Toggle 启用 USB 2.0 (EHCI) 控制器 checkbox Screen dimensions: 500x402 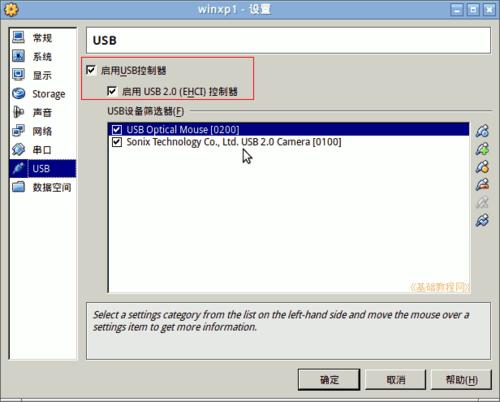tap(112, 91)
